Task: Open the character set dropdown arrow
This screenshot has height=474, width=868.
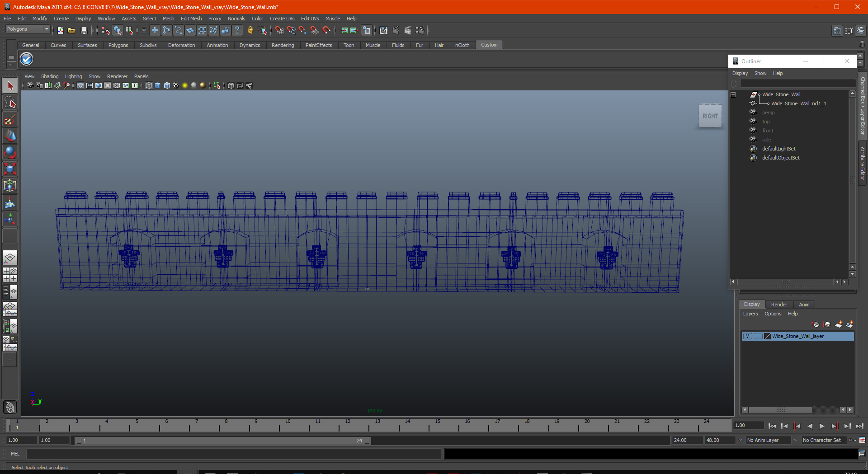Action: 796,440
